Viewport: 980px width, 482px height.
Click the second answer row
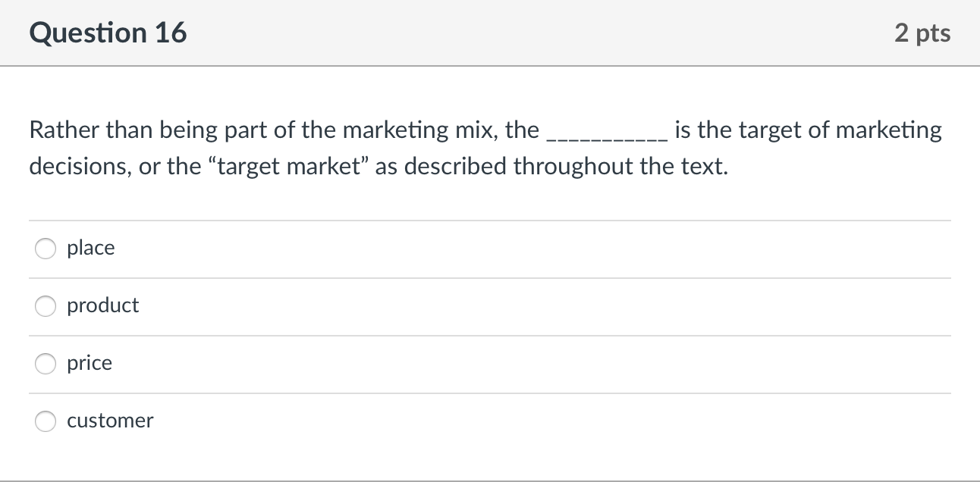tap(490, 305)
